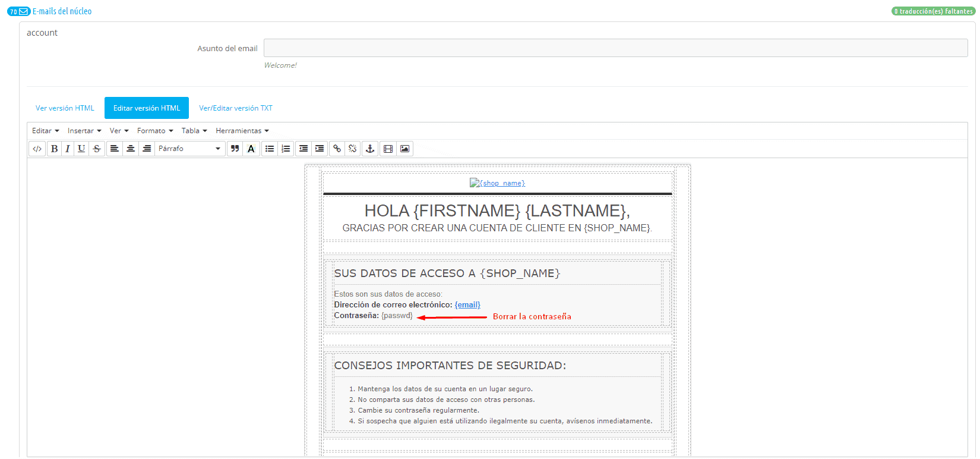Center align the text
The image size is (980, 459).
pyautogui.click(x=131, y=149)
